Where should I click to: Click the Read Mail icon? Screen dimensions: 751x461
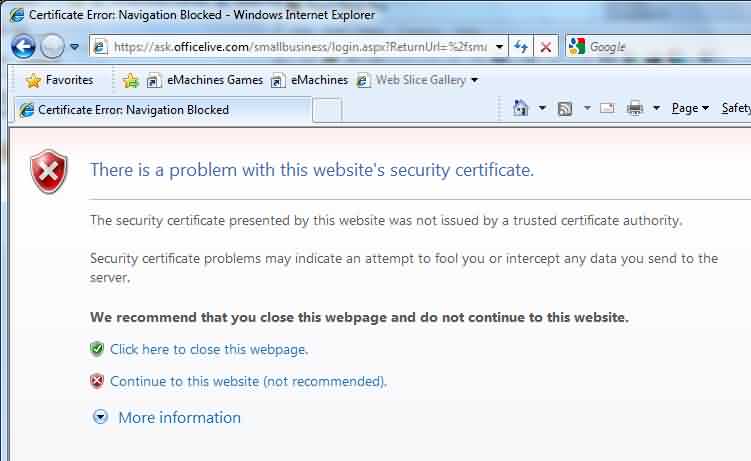(607, 108)
